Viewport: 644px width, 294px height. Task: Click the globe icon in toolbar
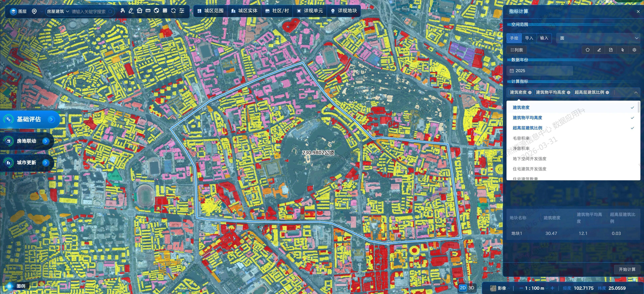click(x=156, y=11)
